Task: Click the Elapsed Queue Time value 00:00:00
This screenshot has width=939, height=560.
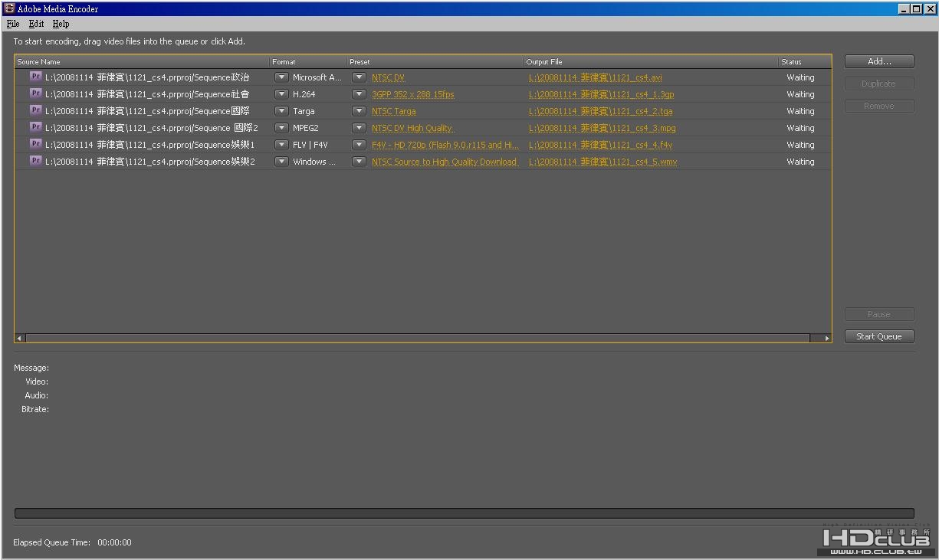Action: click(114, 542)
